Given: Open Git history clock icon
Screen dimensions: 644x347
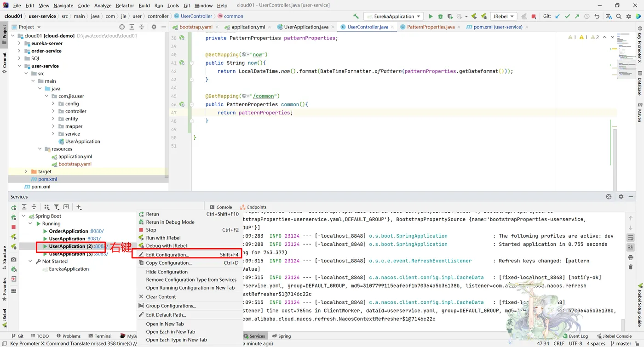Looking at the screenshot, I should [586, 16].
